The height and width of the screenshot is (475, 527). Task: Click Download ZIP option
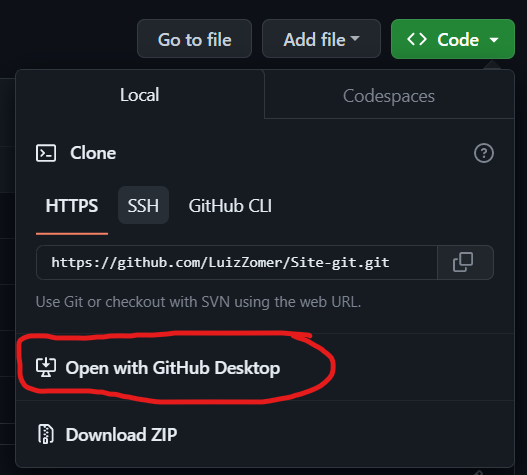pyautogui.click(x=121, y=434)
